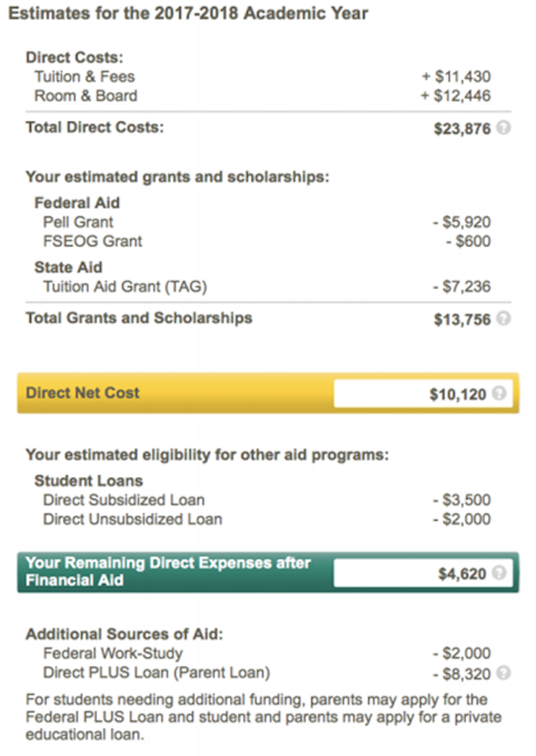The width and height of the screenshot is (536, 756).
Task: Show help for Remaining Direct Expenses amount
Action: tap(499, 573)
